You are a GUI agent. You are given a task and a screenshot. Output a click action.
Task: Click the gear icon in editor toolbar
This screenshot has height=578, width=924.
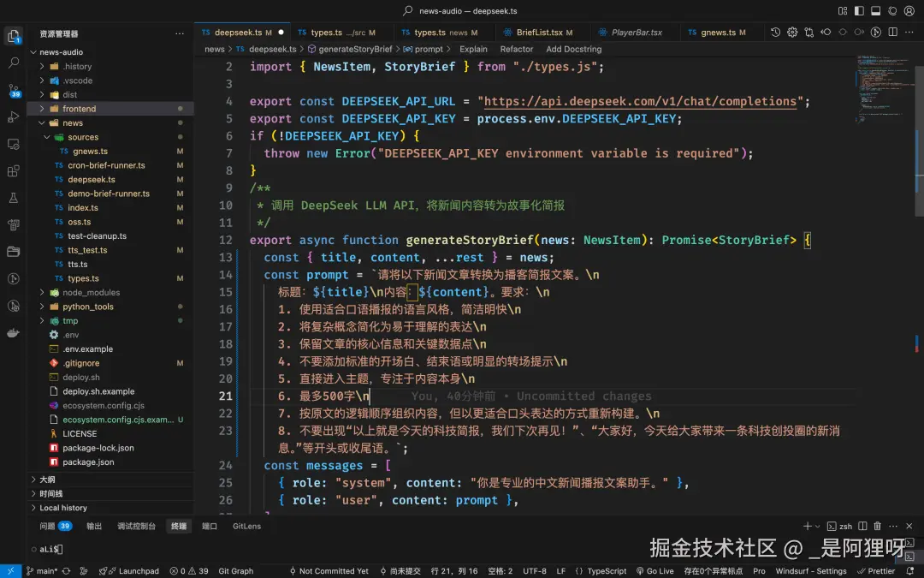point(792,33)
